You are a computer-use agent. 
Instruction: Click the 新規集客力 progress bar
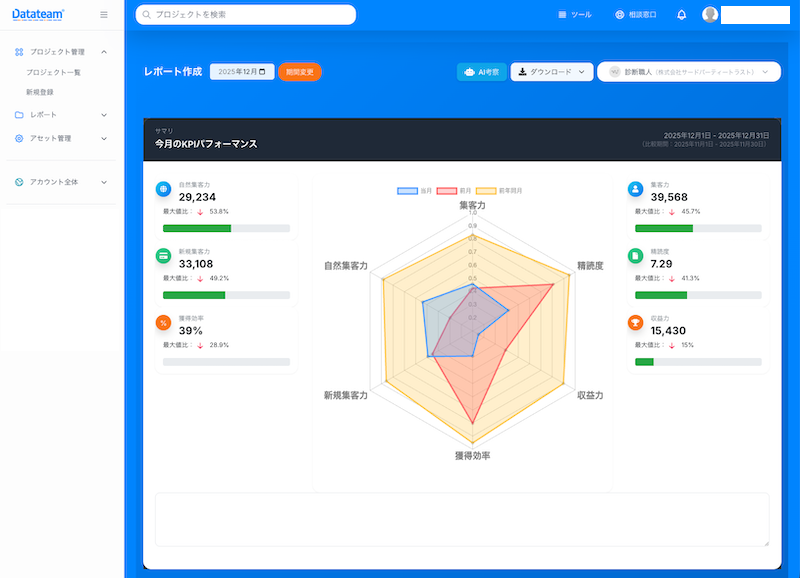coord(227,295)
